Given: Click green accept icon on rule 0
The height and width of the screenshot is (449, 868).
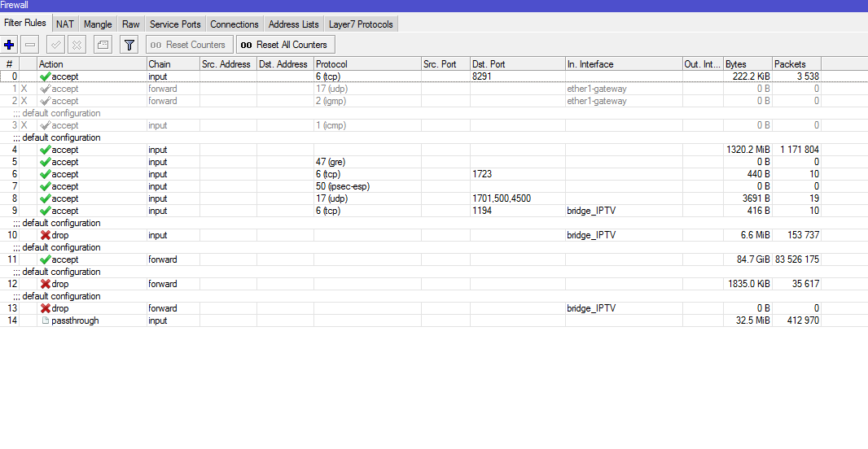Looking at the screenshot, I should coord(46,76).
